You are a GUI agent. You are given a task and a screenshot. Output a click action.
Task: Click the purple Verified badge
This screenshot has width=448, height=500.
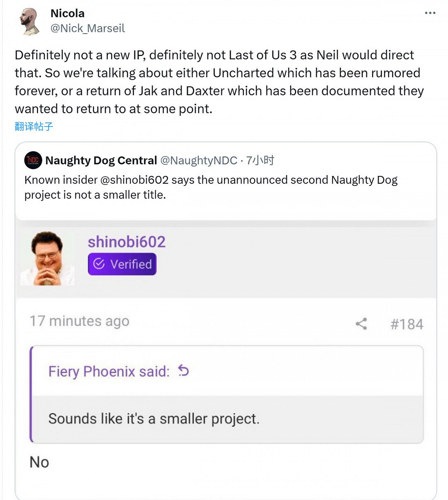[x=122, y=264]
